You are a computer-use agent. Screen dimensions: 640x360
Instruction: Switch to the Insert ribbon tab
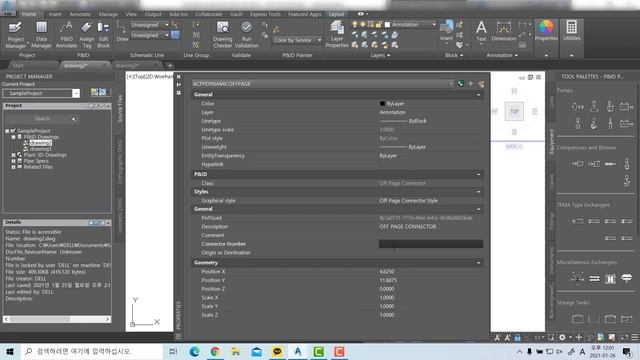coord(55,14)
